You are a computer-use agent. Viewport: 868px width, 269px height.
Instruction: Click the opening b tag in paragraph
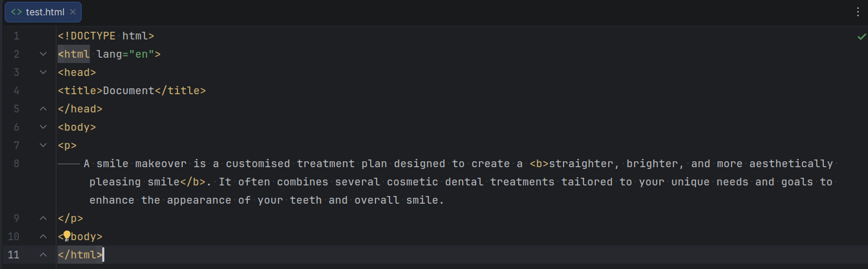coord(539,164)
